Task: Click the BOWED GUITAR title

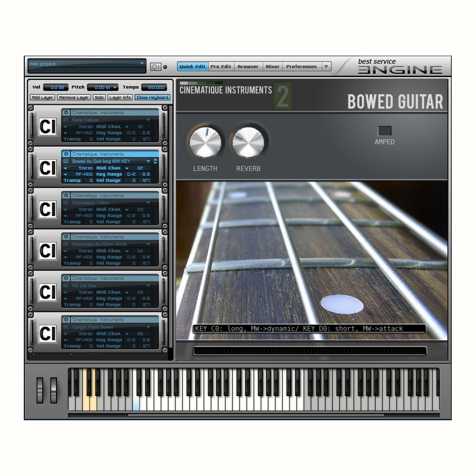Action: pyautogui.click(x=395, y=102)
